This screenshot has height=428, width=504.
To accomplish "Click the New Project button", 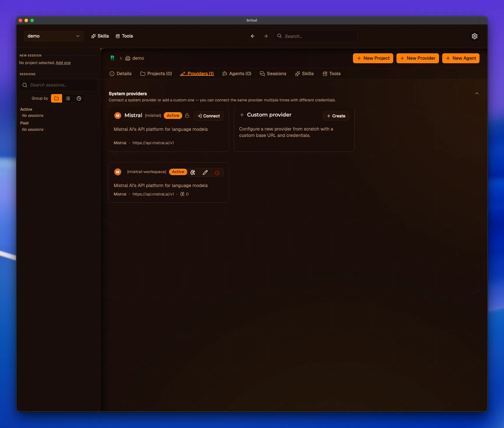I will (x=373, y=58).
